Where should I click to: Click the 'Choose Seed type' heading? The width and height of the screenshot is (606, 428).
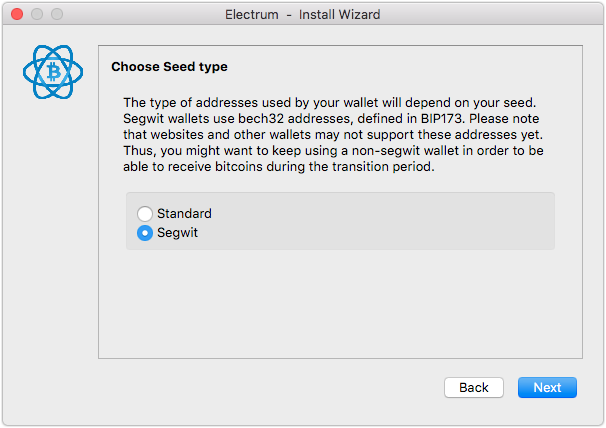tap(169, 67)
